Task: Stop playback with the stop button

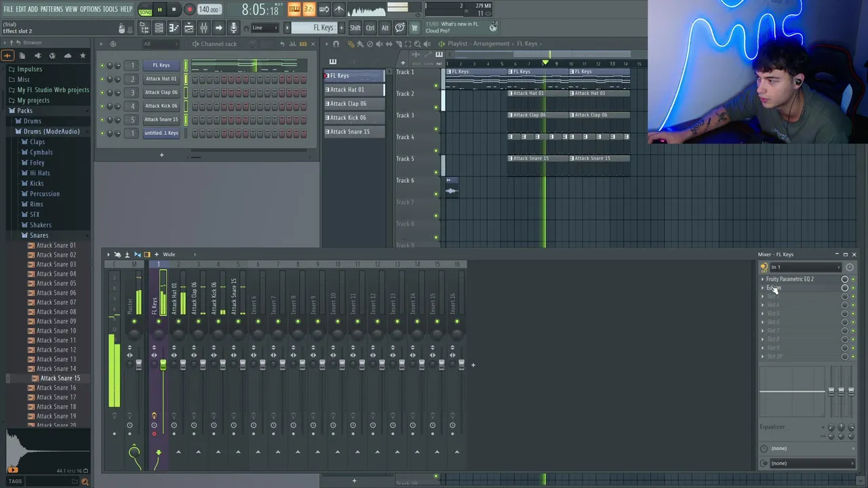Action: (x=174, y=9)
